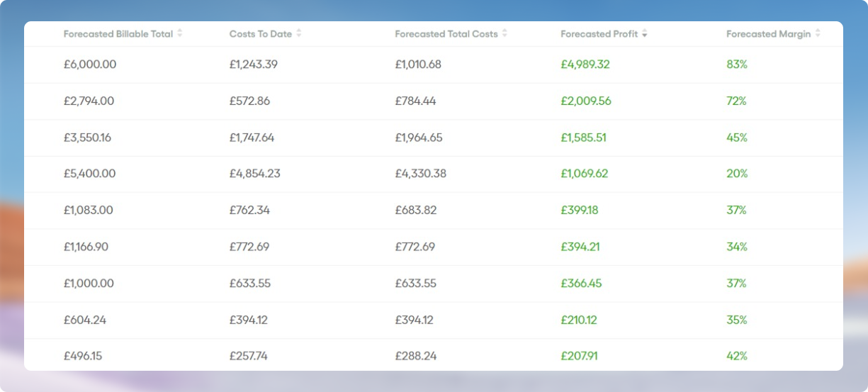Image resolution: width=868 pixels, height=392 pixels.
Task: Select the £683.82 forecasted costs cell
Action: pos(415,211)
